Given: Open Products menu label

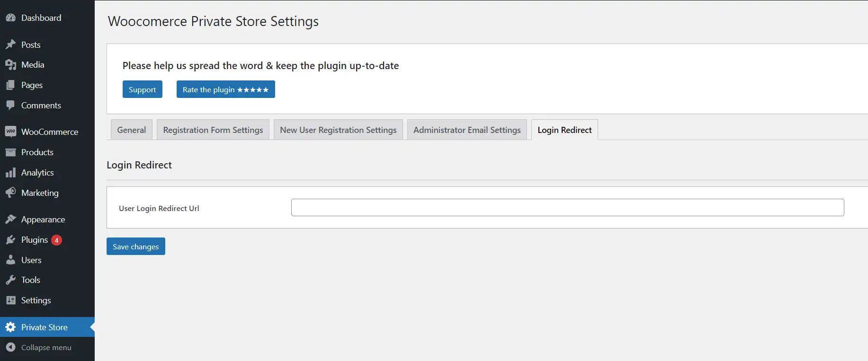Looking at the screenshot, I should [37, 152].
